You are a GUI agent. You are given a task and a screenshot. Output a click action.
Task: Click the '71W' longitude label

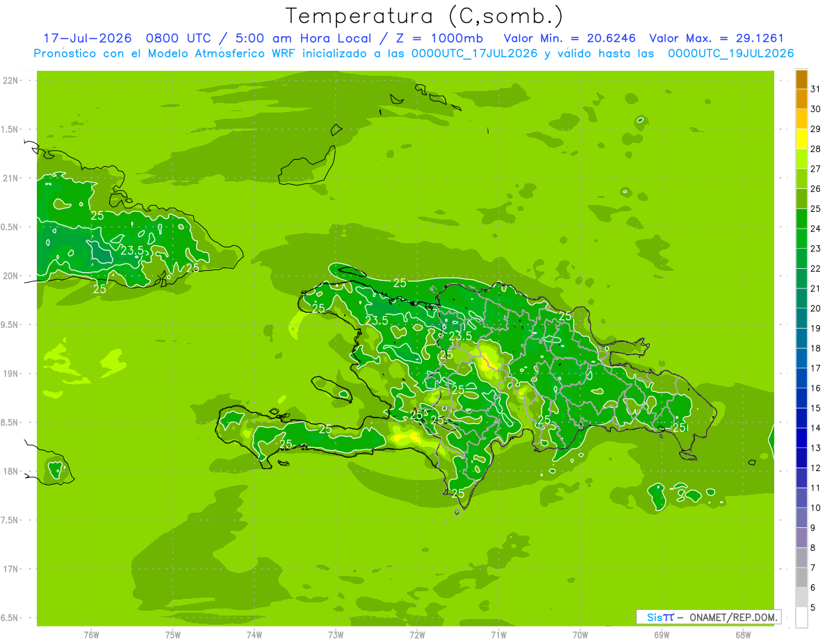point(498,635)
